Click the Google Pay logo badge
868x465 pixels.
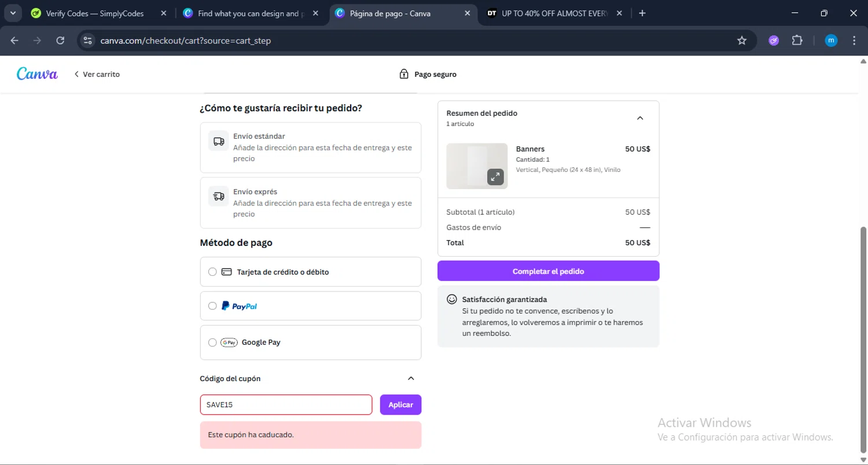tap(229, 342)
